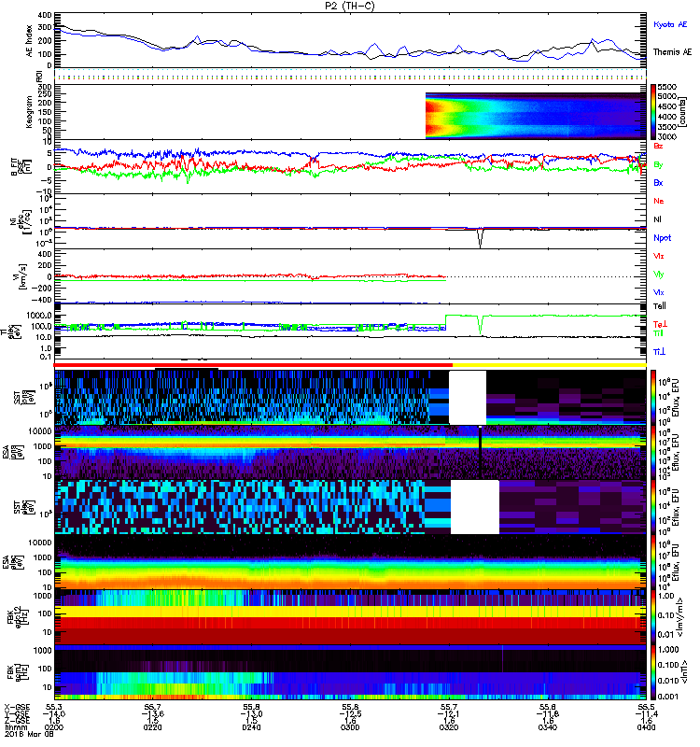Click the hhmm row label
700x747 pixels.
click(x=14, y=727)
